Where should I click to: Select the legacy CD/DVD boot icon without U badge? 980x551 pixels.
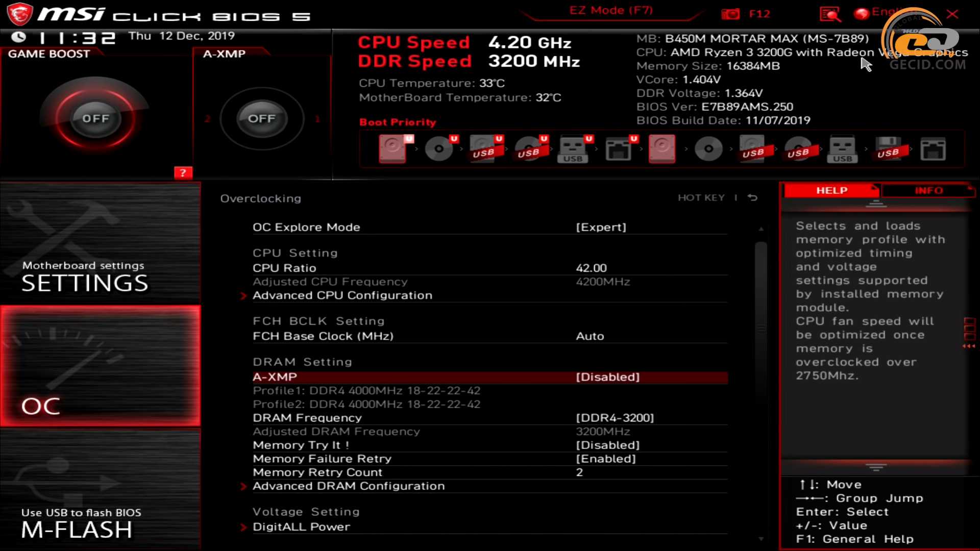pos(708,149)
